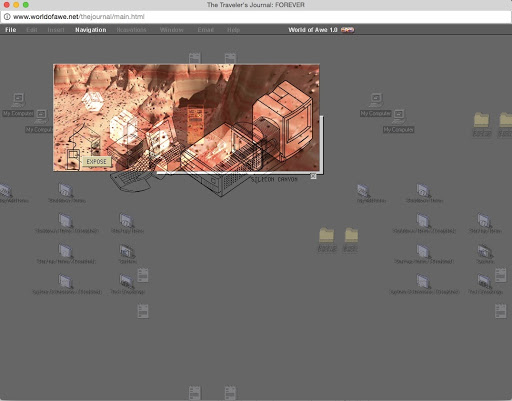The height and width of the screenshot is (401, 512).
Task: Click the My Computer icon nearest the folder icons
Action: [399, 121]
